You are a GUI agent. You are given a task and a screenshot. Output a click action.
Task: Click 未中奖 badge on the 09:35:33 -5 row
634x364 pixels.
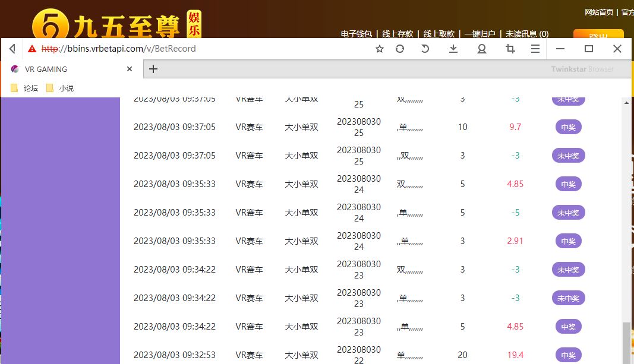point(569,213)
